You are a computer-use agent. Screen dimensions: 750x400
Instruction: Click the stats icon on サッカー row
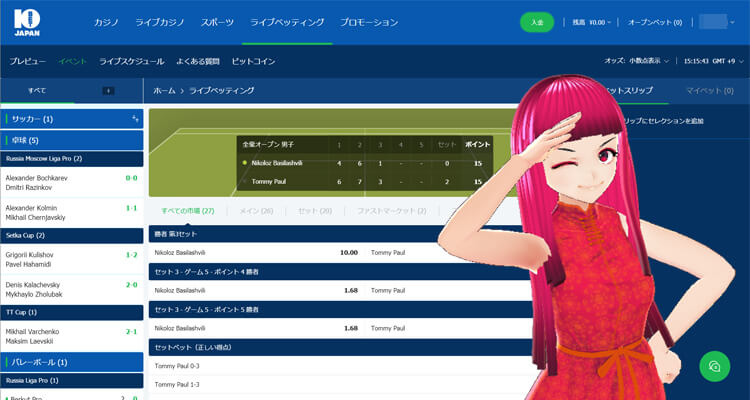[135, 119]
